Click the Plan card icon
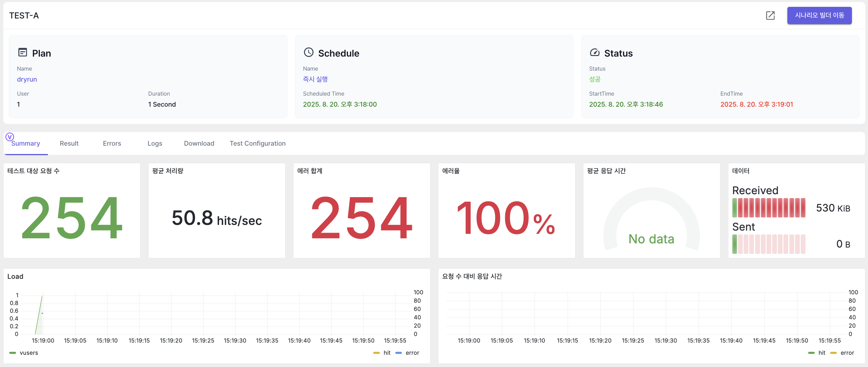868x367 pixels. [23, 52]
